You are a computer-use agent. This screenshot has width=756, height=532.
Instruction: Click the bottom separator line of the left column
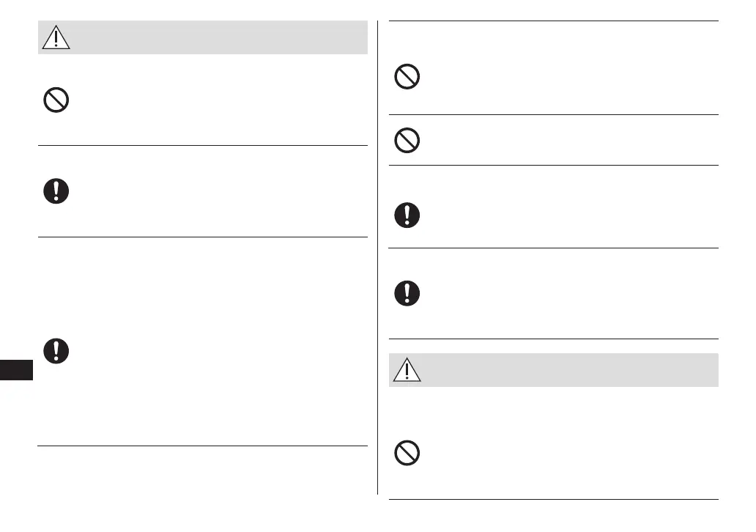[202, 446]
